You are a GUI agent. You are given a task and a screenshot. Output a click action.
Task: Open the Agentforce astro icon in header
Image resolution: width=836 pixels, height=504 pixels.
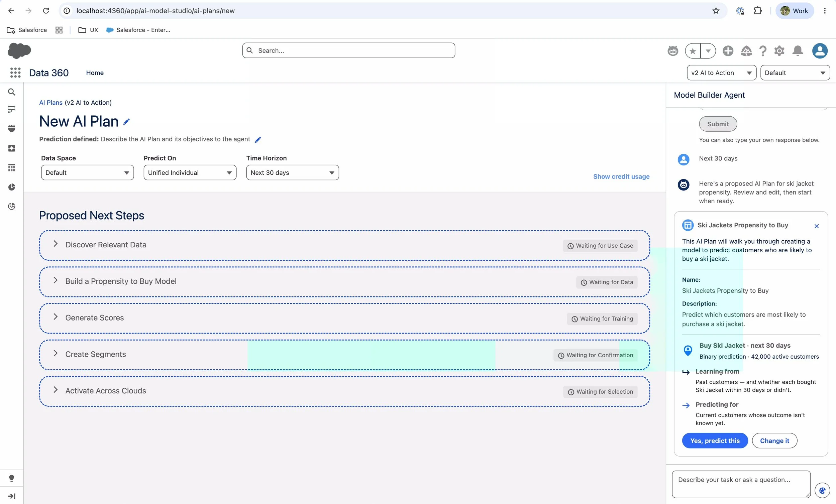point(673,51)
